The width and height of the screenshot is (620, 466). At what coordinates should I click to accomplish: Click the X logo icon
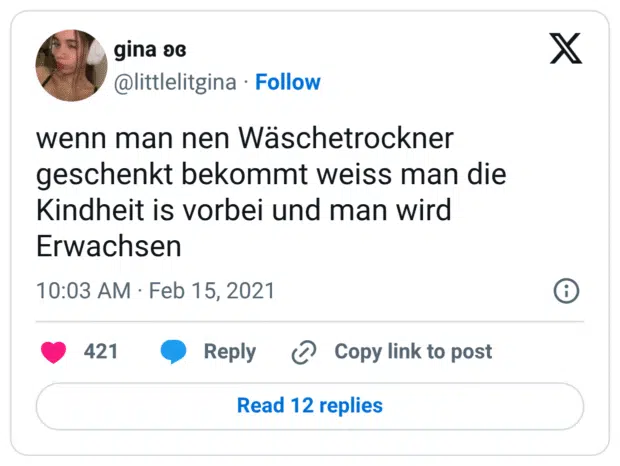pos(566,50)
